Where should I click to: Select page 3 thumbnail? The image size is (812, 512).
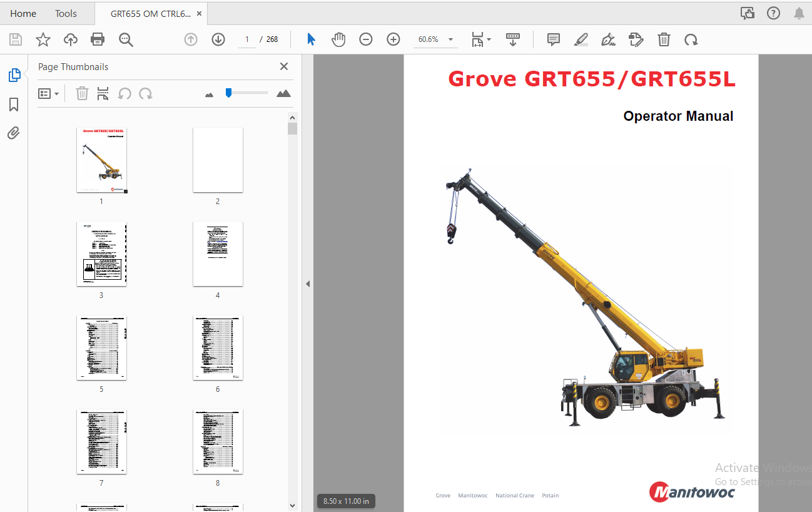tap(102, 254)
